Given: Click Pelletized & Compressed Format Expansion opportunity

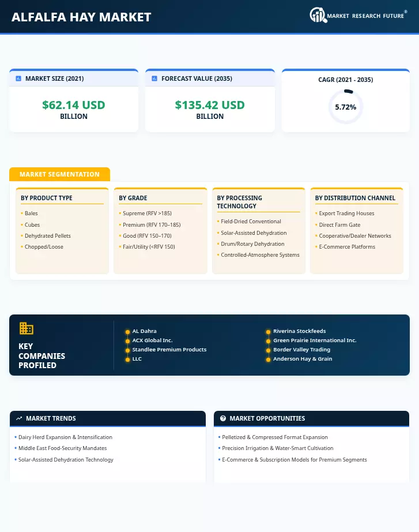Looking at the screenshot, I should pos(274,437).
